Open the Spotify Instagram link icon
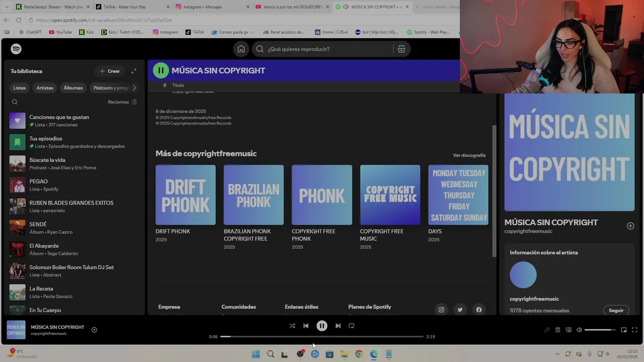 pos(441,310)
